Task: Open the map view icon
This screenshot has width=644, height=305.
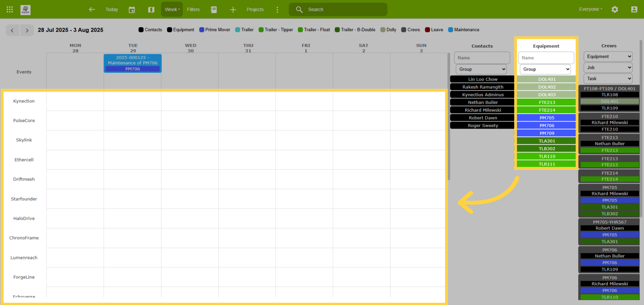Action: [151, 10]
